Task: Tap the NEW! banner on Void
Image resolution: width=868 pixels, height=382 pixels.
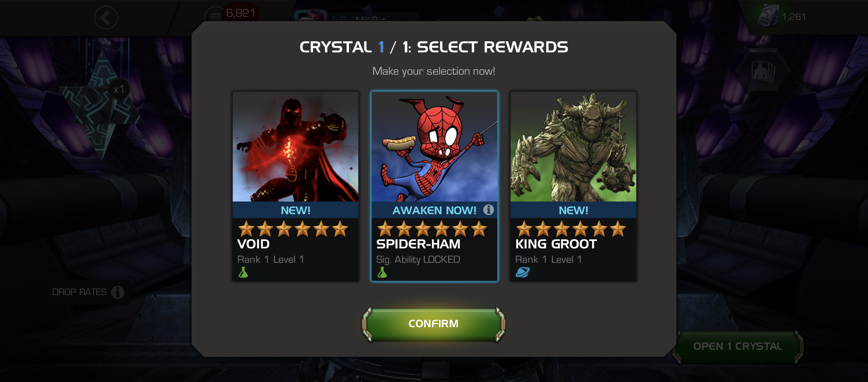Action: pyautogui.click(x=295, y=210)
